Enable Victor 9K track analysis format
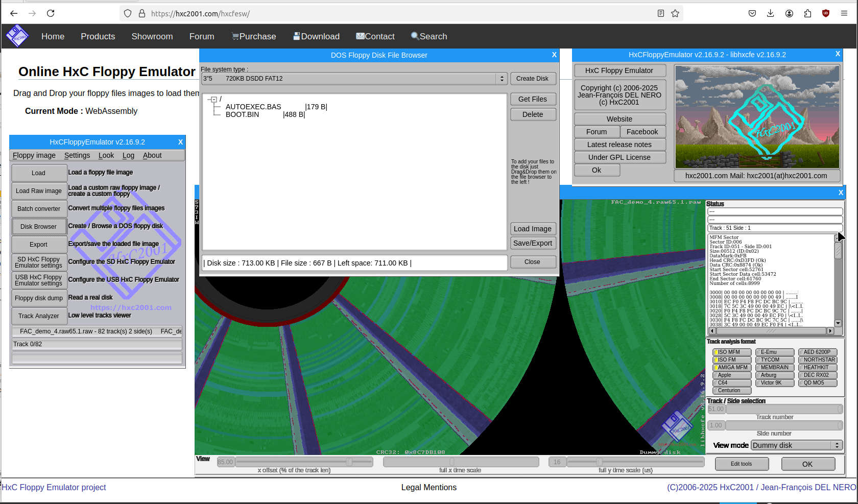 (x=775, y=382)
